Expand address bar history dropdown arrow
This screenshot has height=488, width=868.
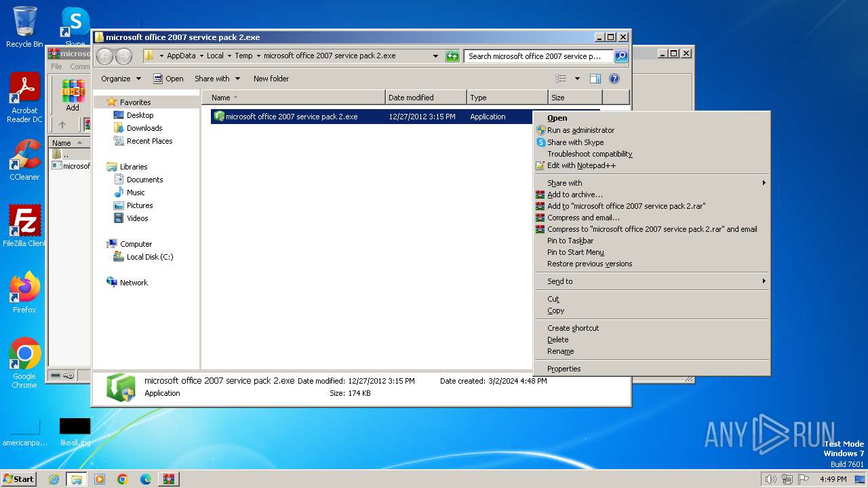point(435,56)
